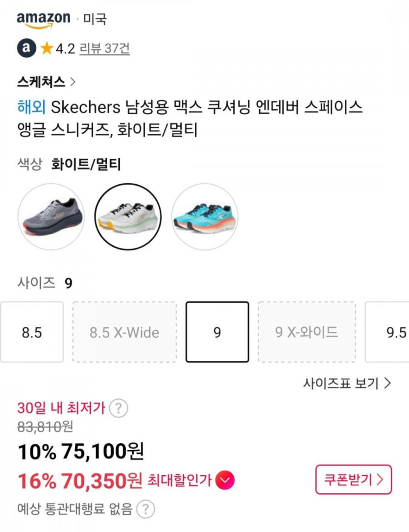The image size is (409, 532).
Task: Select the turquoise shoe color swatch
Action: tap(205, 217)
